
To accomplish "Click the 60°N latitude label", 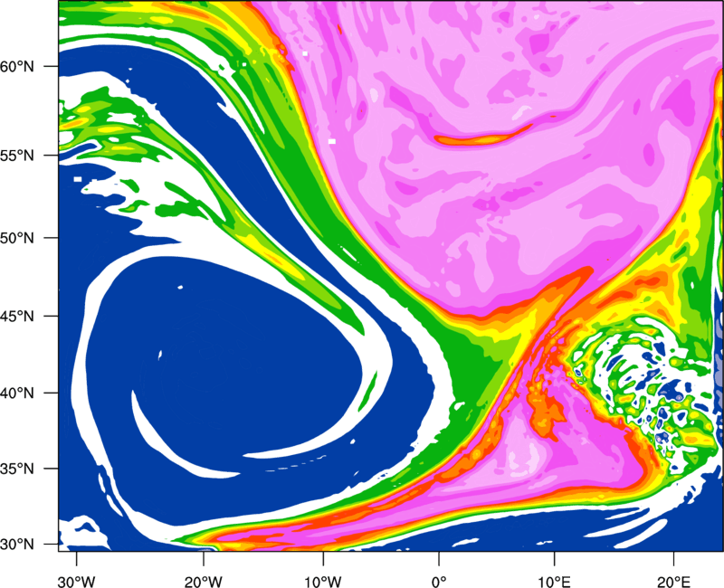I will click(17, 67).
